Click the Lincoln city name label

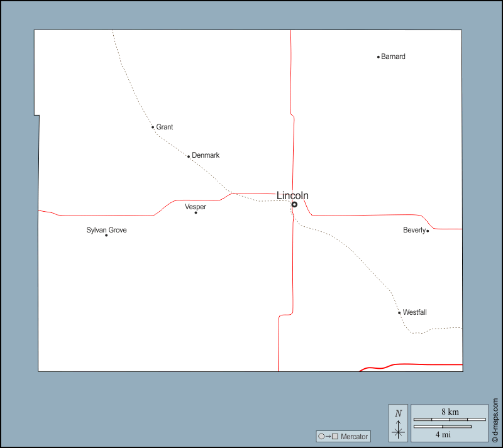pyautogui.click(x=292, y=195)
